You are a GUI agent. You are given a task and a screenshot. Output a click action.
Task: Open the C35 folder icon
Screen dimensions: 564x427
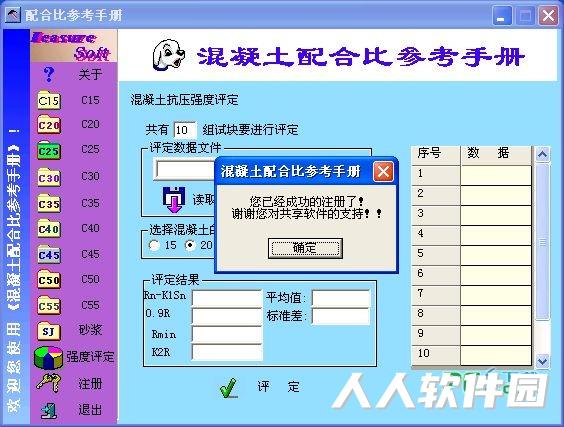click(49, 203)
